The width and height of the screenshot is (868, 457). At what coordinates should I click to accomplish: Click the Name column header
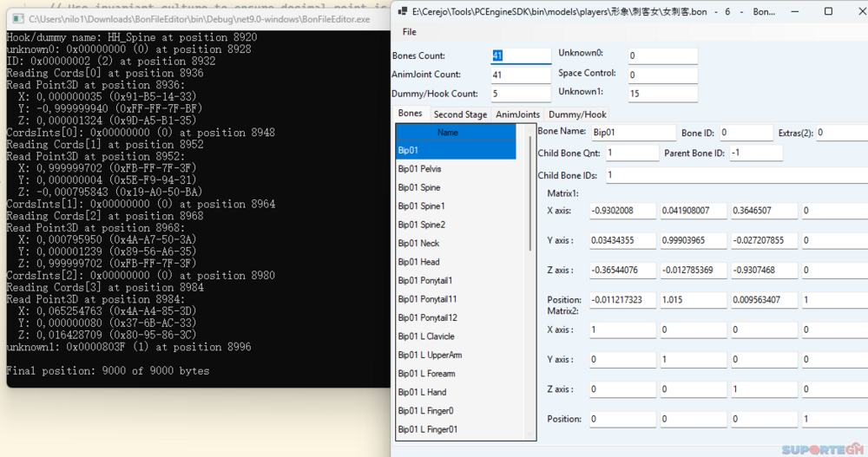(x=448, y=133)
